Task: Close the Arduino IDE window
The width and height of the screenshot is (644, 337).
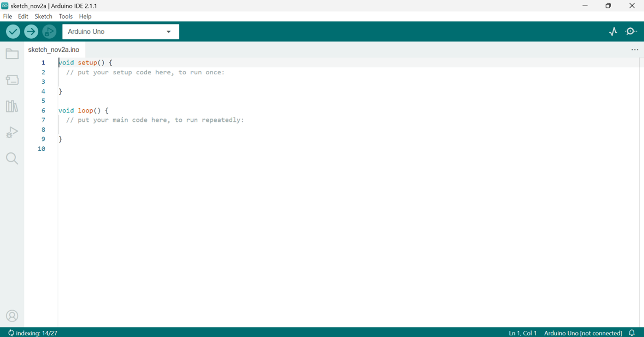Action: 632,6
